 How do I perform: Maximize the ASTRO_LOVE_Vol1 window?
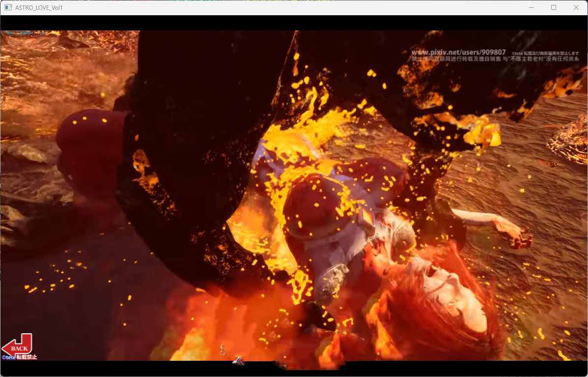[554, 7]
